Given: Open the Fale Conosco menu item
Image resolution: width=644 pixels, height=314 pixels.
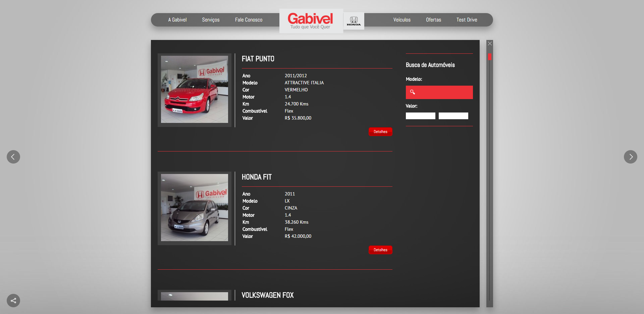Looking at the screenshot, I should 249,20.
